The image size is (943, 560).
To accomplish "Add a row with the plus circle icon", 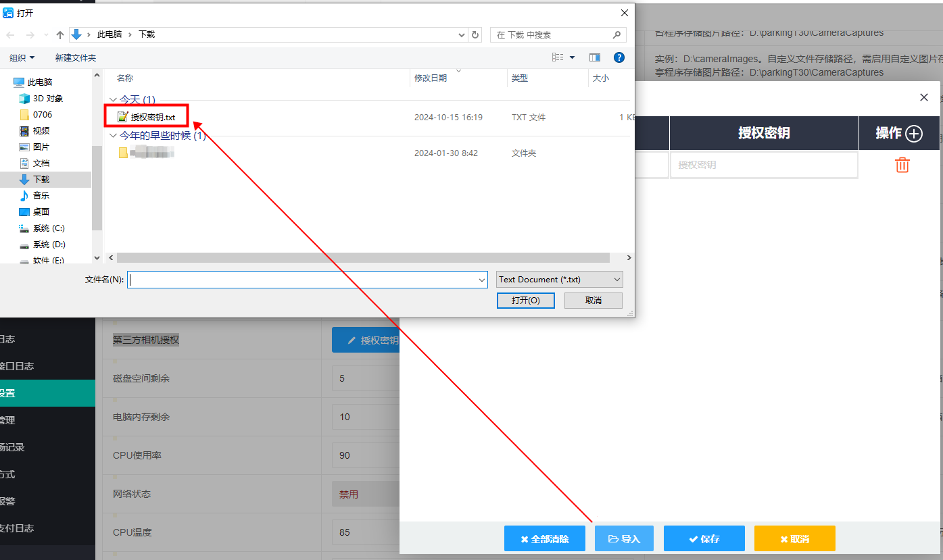I will click(x=914, y=134).
